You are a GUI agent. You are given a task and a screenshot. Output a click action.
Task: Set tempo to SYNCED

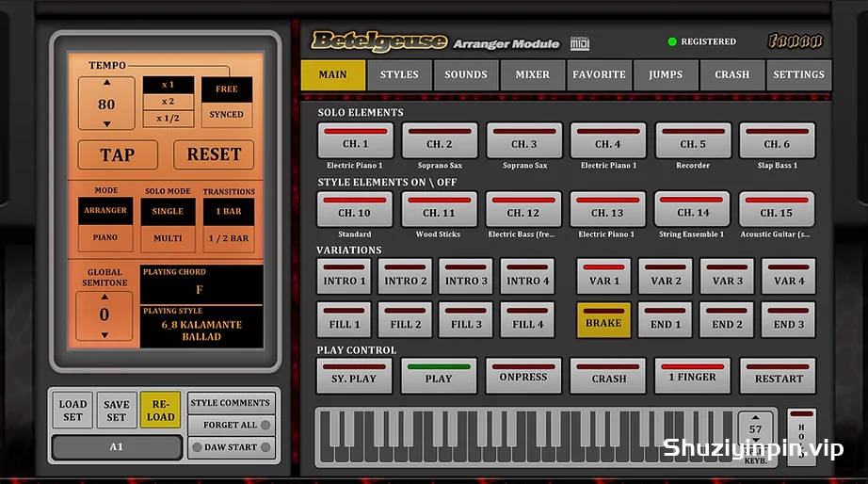226,115
